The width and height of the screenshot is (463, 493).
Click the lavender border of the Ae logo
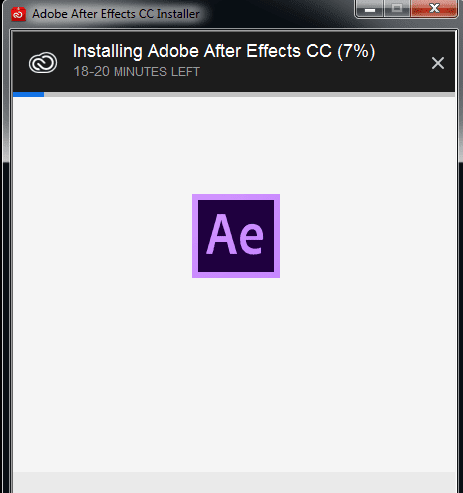pyautogui.click(x=236, y=197)
